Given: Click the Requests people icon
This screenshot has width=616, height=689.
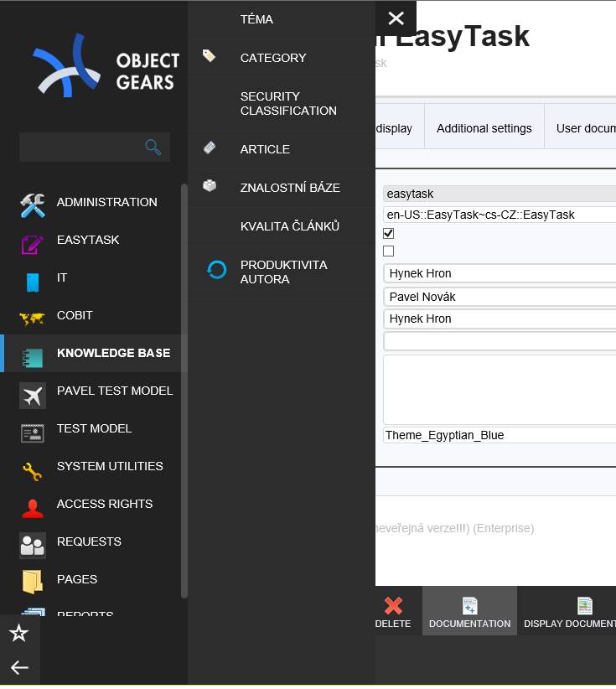Looking at the screenshot, I should tap(33, 546).
